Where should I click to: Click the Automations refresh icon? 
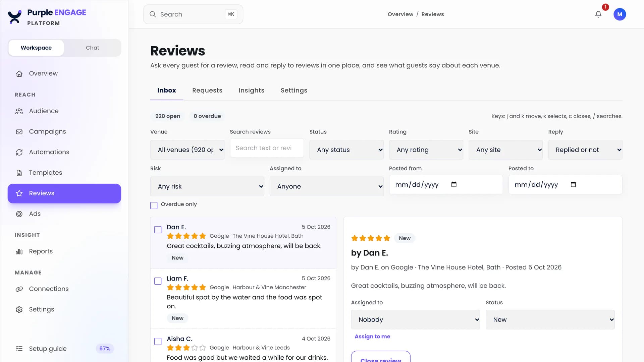point(19,153)
